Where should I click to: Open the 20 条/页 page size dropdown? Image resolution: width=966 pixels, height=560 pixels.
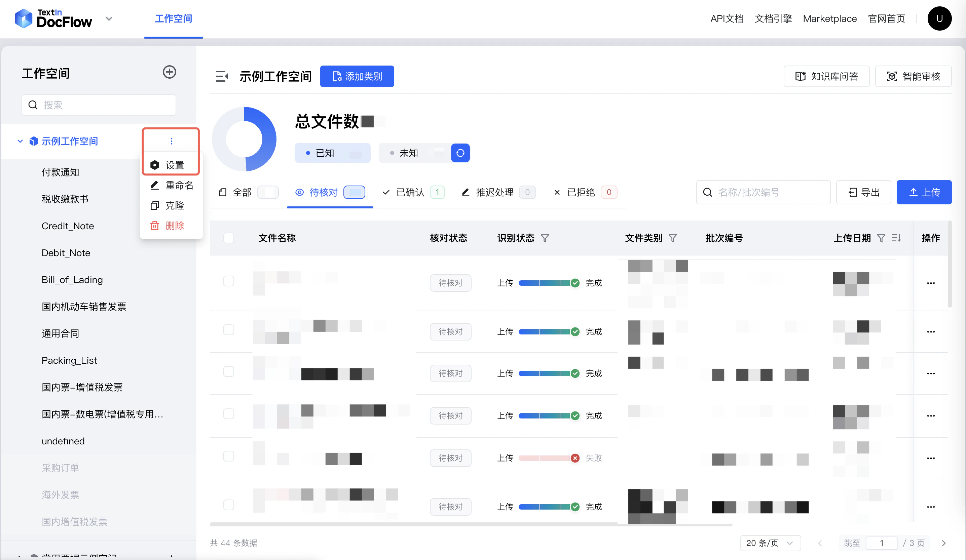[x=770, y=543]
